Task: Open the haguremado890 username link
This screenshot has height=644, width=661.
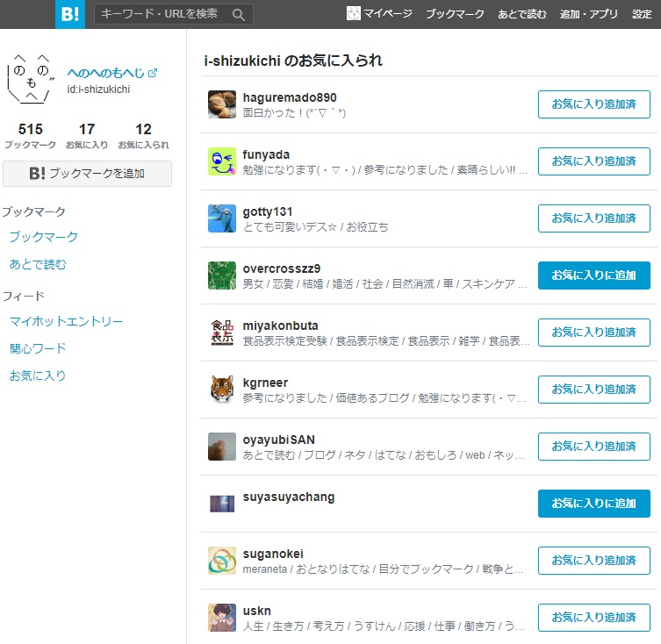Action: (x=290, y=97)
